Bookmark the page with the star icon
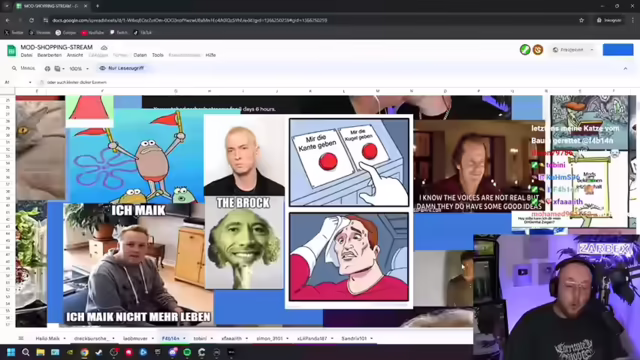This screenshot has height=360, width=640. click(x=582, y=20)
